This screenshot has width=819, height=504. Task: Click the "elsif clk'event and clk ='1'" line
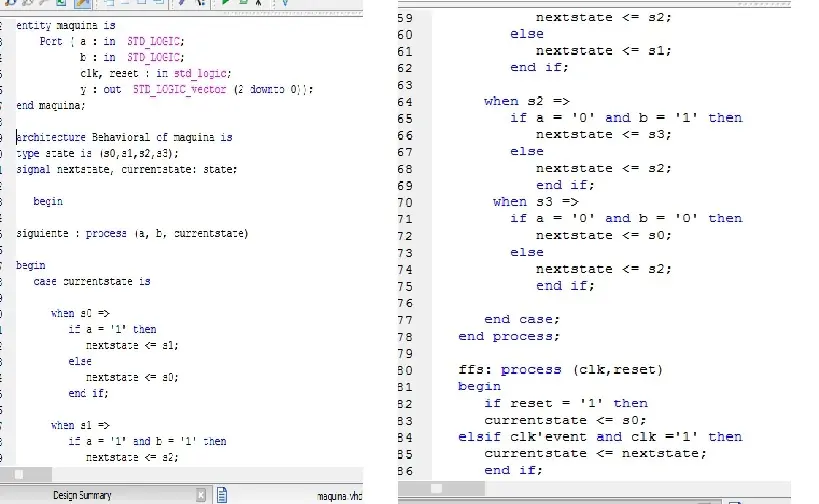coord(600,437)
